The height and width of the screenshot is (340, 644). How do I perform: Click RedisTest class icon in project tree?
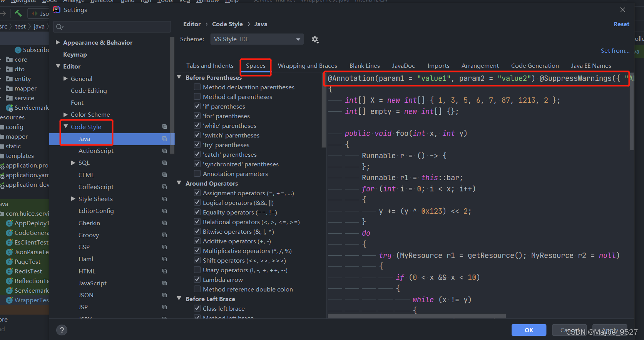9,271
